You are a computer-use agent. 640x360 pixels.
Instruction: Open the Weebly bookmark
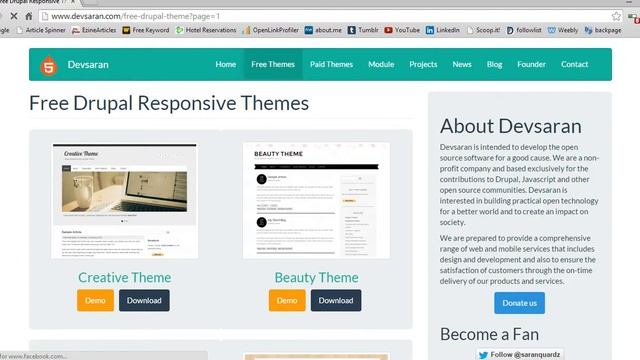click(x=563, y=30)
